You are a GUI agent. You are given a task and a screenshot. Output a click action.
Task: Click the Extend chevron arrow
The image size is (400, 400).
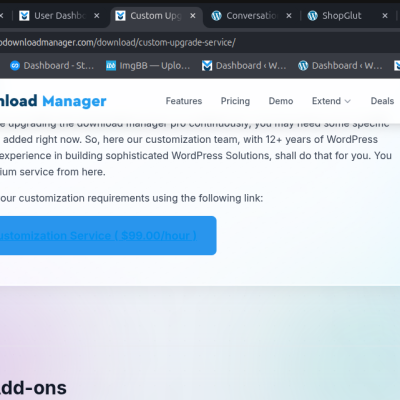[x=347, y=101]
